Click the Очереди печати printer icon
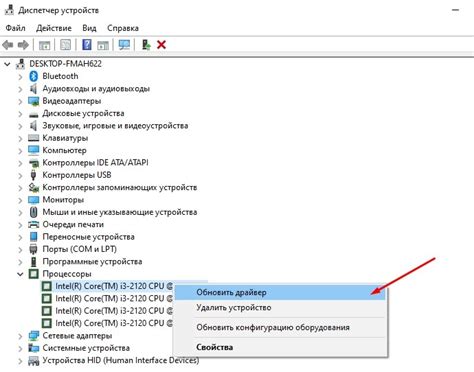 [x=34, y=224]
